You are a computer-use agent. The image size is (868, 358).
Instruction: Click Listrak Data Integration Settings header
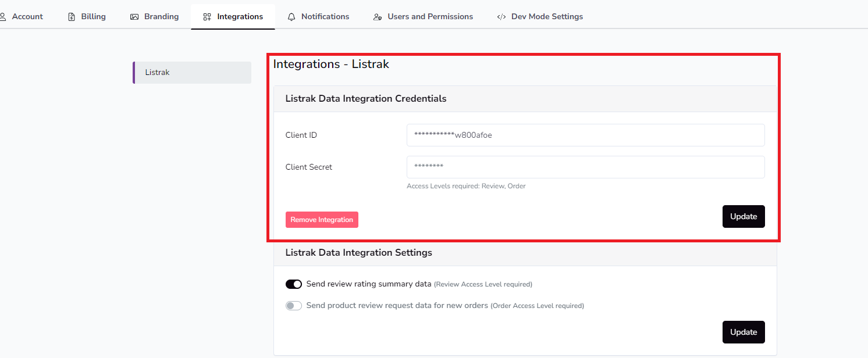[359, 253]
